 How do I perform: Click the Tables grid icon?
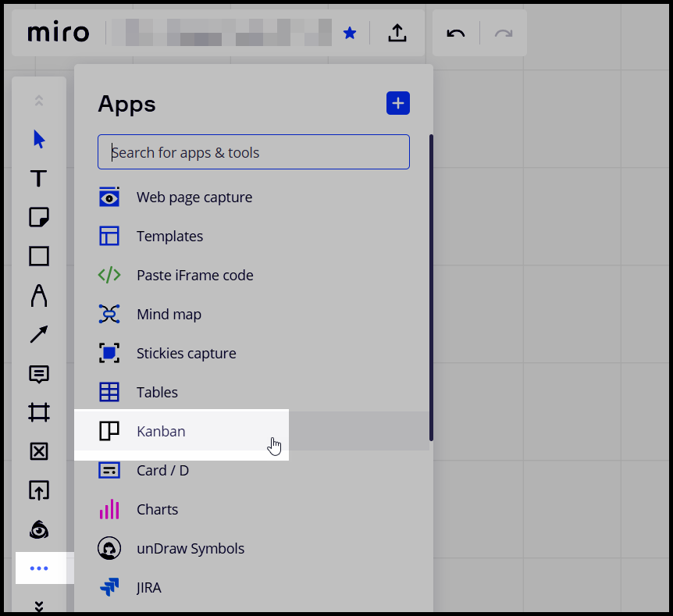(x=109, y=392)
